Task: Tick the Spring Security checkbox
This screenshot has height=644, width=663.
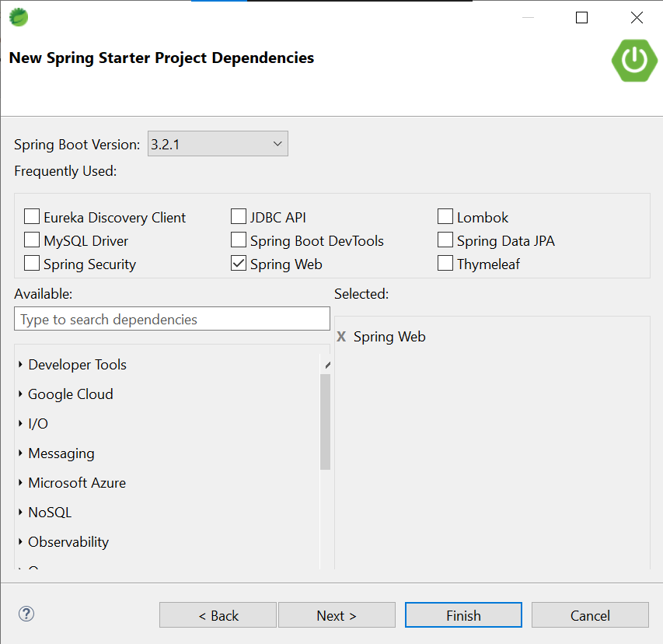Action: pos(32,263)
